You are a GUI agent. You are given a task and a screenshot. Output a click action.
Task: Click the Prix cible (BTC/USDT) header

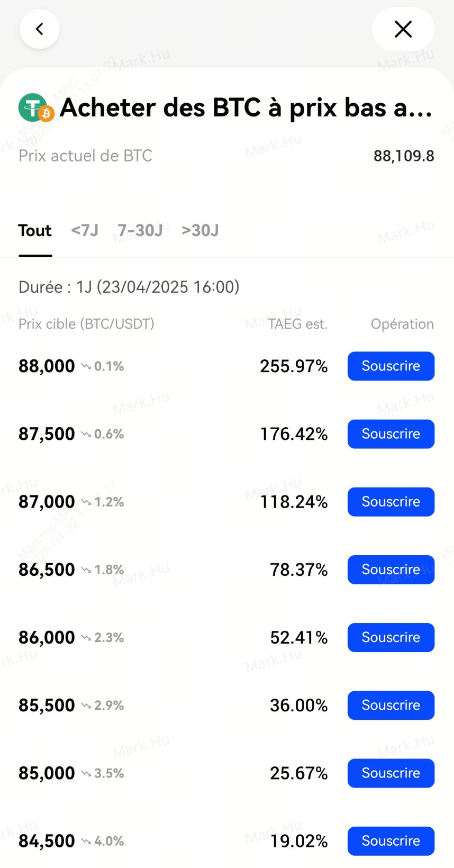[86, 324]
